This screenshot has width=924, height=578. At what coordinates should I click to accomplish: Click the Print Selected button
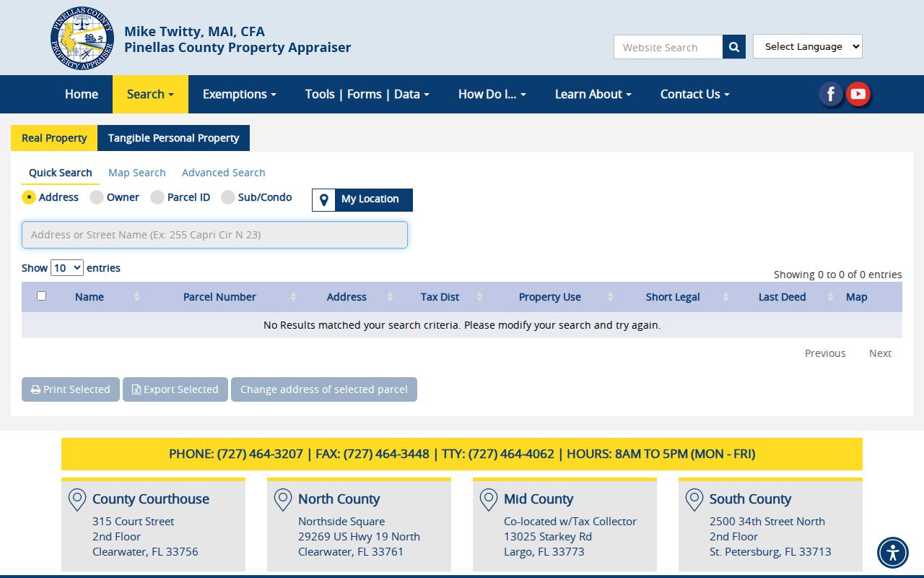tap(71, 389)
